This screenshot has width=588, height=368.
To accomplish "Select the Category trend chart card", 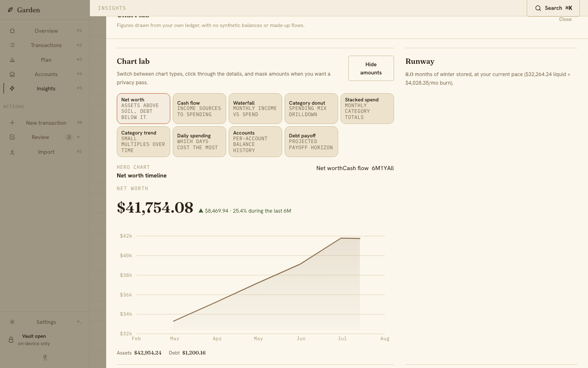I will tap(143, 141).
